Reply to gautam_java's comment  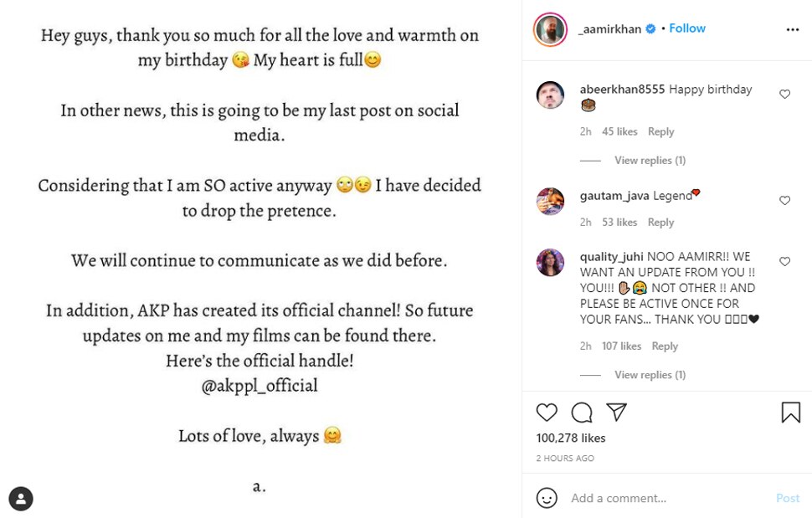pyautogui.click(x=660, y=223)
